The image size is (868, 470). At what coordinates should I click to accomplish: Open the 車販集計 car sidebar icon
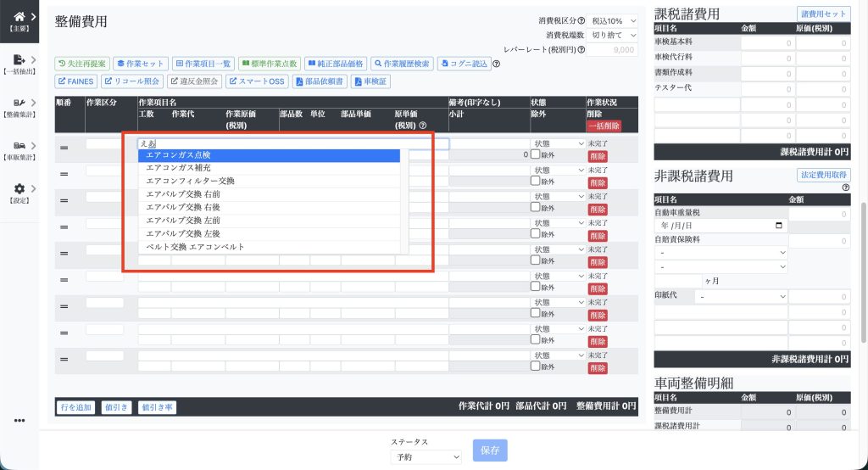point(19,145)
